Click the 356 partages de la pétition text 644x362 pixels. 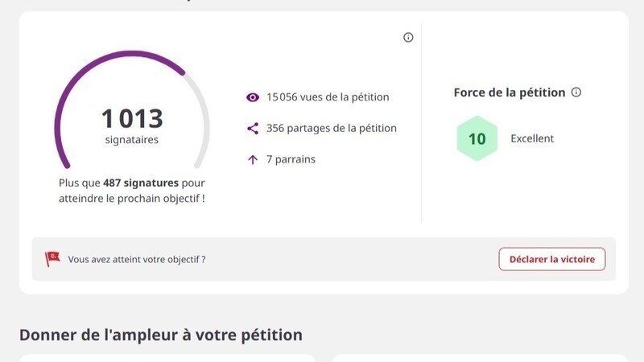(332, 129)
